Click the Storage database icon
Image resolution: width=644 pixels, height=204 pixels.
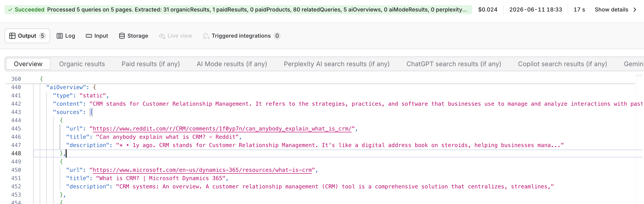click(122, 36)
